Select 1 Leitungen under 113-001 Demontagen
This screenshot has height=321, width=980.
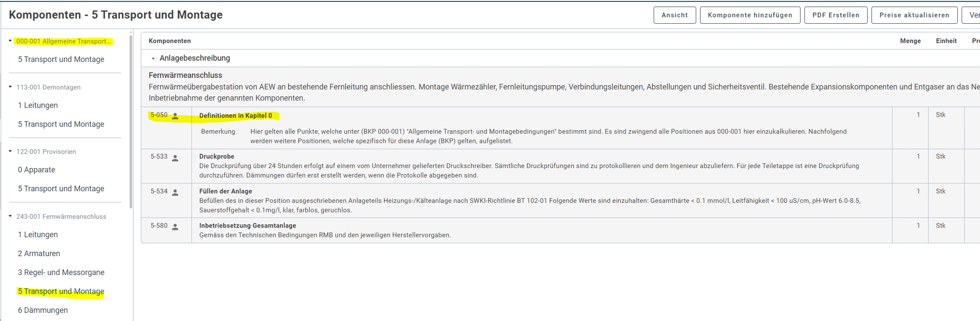tap(38, 105)
